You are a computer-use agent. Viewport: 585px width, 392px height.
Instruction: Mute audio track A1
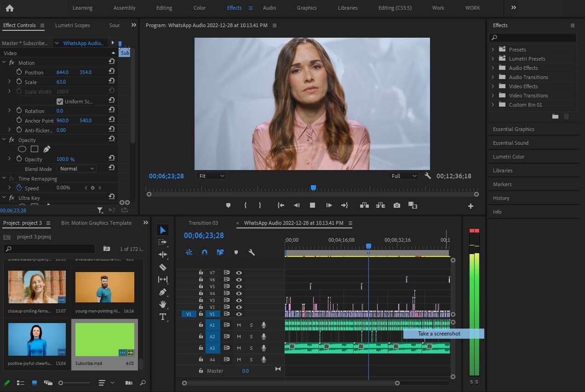239,325
